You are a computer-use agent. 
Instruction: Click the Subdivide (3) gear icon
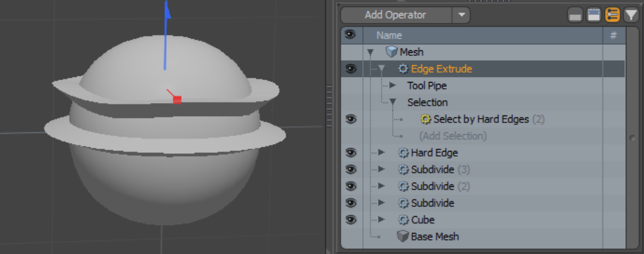pyautogui.click(x=404, y=170)
